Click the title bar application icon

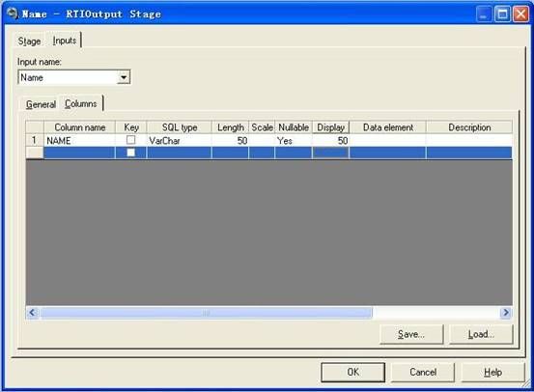pos(13,14)
